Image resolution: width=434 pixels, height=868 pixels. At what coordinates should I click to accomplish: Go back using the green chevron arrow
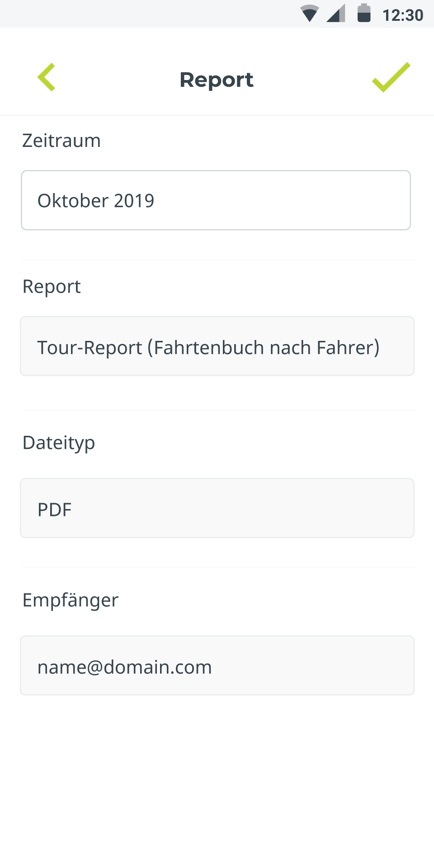tap(47, 77)
